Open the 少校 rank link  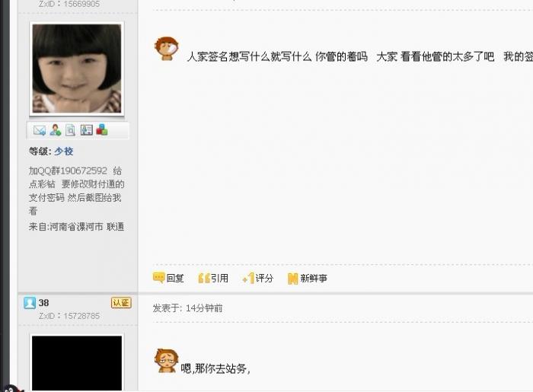pyautogui.click(x=63, y=151)
